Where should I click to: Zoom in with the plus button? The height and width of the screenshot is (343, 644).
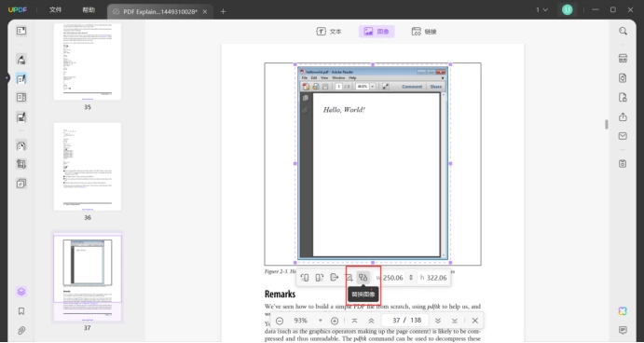pyautogui.click(x=335, y=321)
